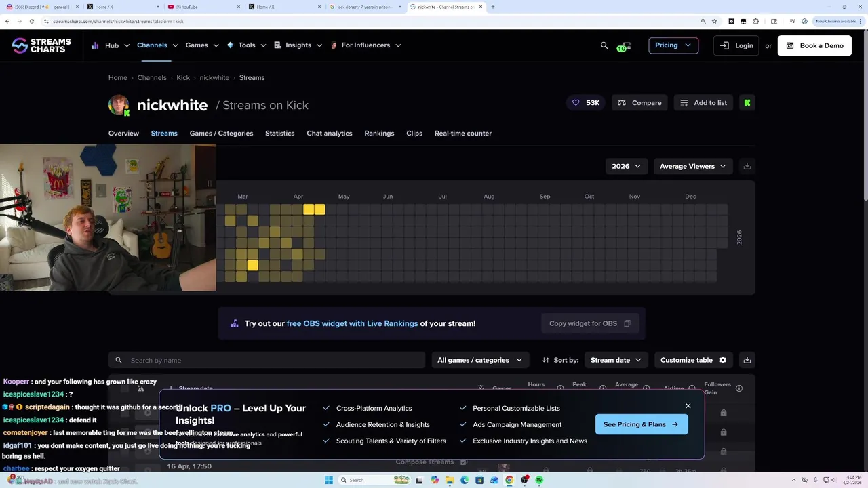Open a new browser tab with plus

click(x=492, y=7)
